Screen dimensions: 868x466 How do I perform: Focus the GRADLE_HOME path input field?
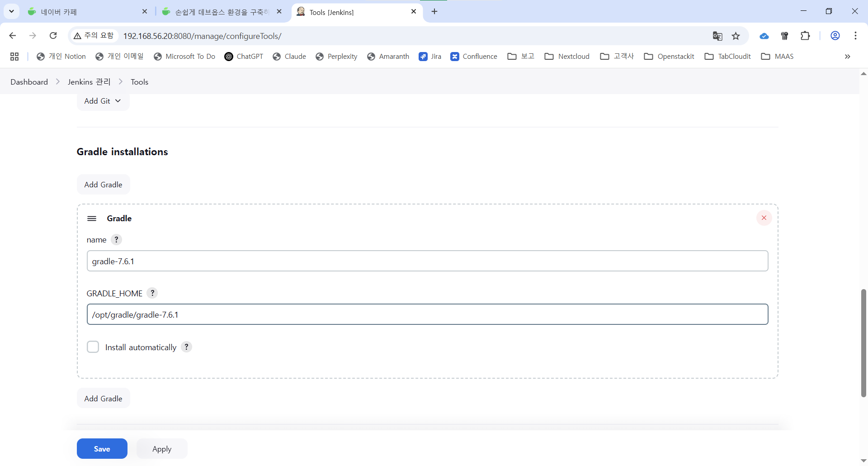(x=427, y=314)
